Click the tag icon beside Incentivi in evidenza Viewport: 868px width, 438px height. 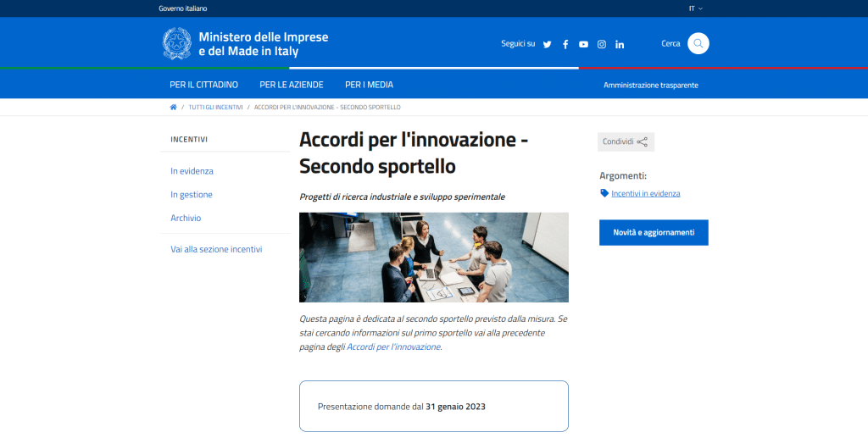pyautogui.click(x=604, y=193)
